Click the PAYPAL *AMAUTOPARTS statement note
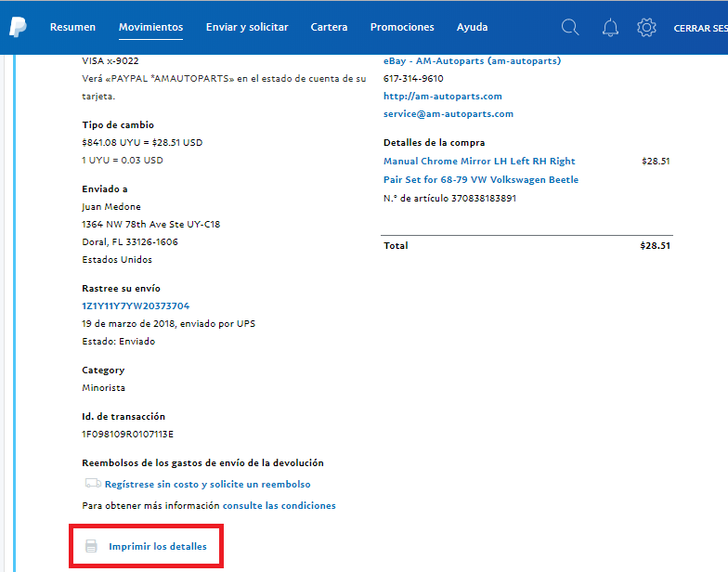The width and height of the screenshot is (728, 572). [x=225, y=87]
